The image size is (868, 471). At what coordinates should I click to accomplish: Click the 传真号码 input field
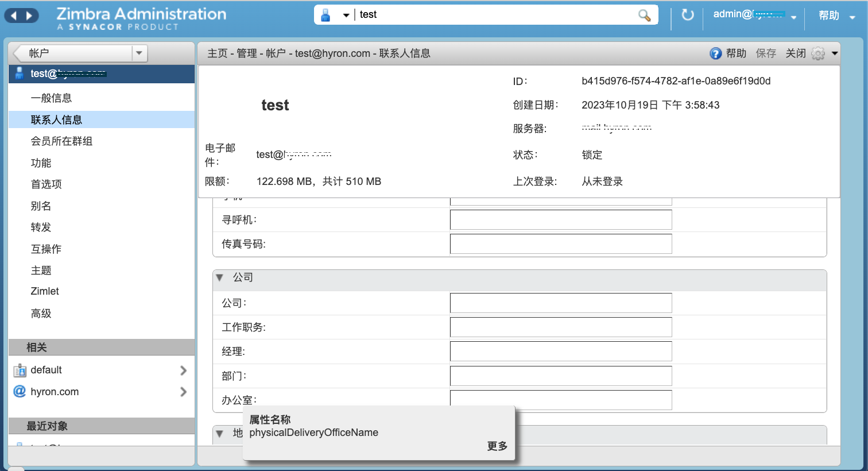(x=561, y=244)
